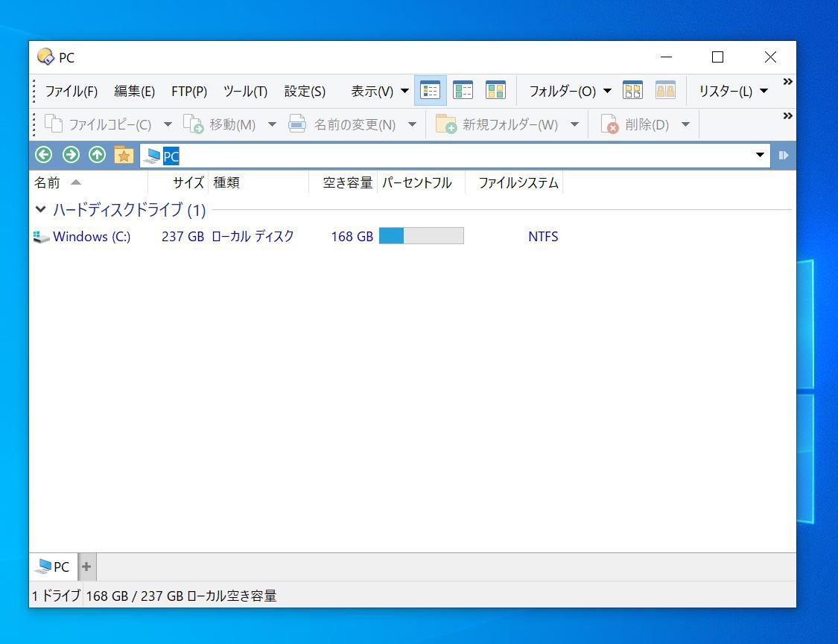838x644 pixels.
Task: Click the C: drive usage bar
Action: pos(421,236)
